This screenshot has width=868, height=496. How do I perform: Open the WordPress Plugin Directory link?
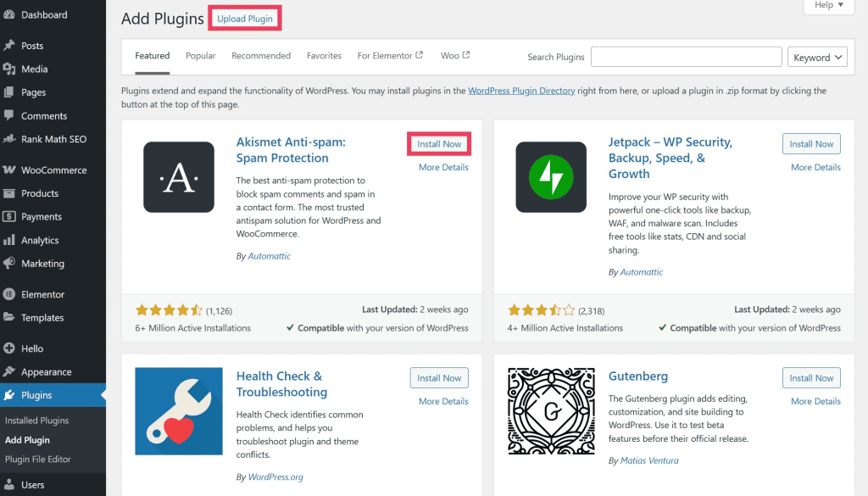point(521,91)
